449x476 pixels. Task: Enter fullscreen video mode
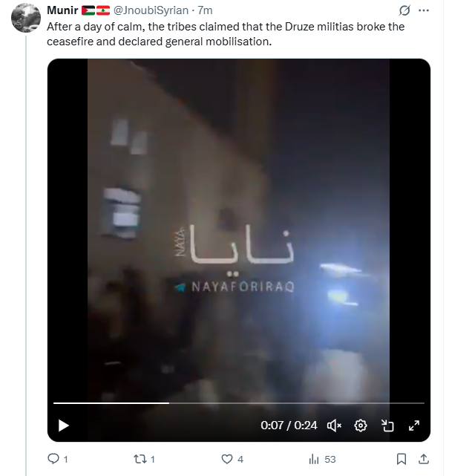(414, 426)
